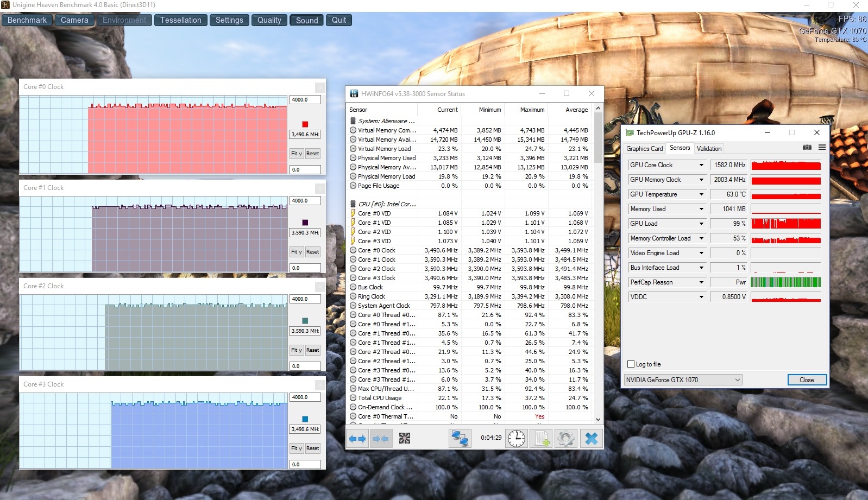Image resolution: width=868 pixels, height=500 pixels.
Task: Open the Validation tab in GPU-Z
Action: click(709, 148)
